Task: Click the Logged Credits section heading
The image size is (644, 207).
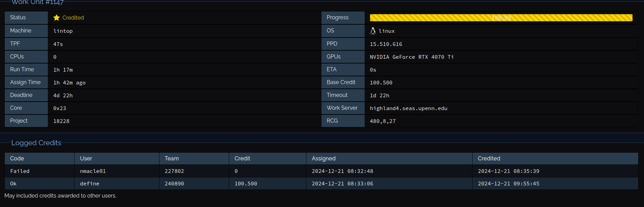Action: point(36,143)
